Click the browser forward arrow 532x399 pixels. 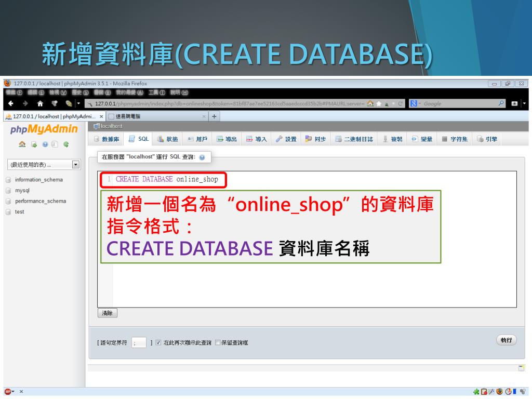[25, 103]
